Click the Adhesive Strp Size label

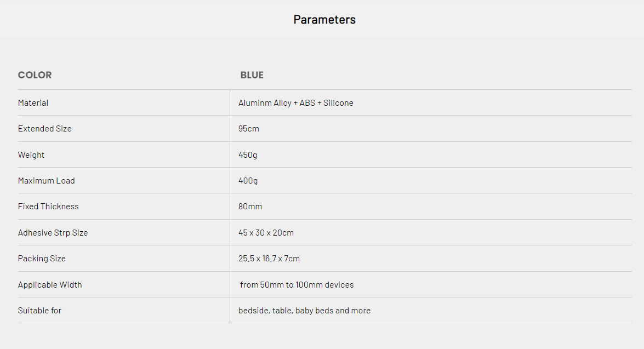pyautogui.click(x=53, y=233)
